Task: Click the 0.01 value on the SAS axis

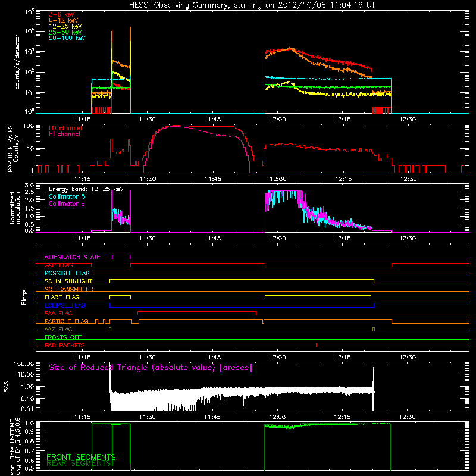Action: (27, 409)
